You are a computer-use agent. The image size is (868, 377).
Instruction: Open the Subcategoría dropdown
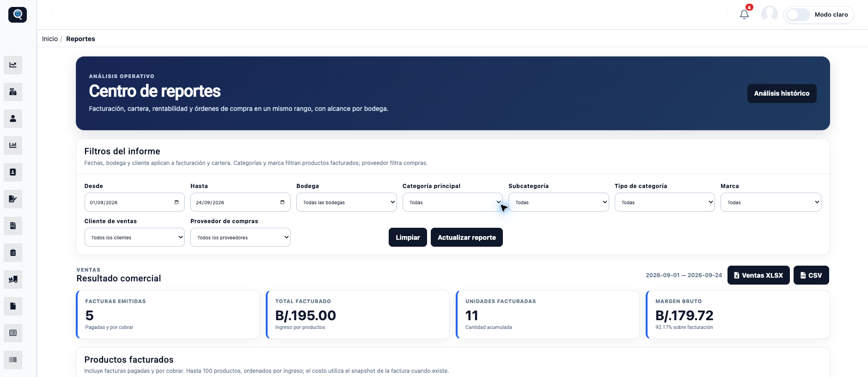(559, 202)
